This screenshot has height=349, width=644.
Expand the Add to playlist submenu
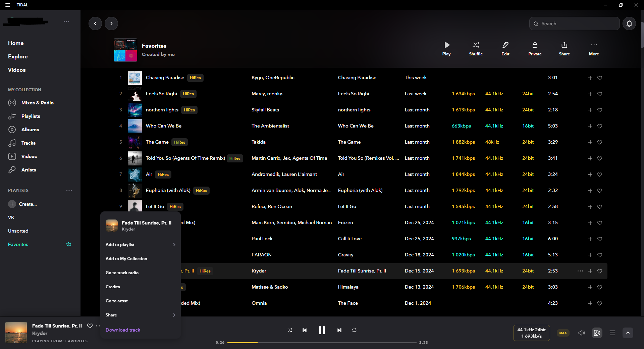click(x=141, y=245)
